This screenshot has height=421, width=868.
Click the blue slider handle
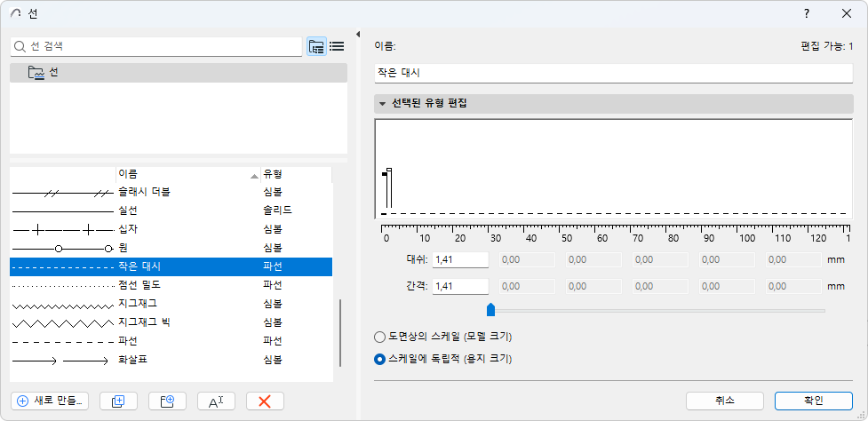pos(490,309)
